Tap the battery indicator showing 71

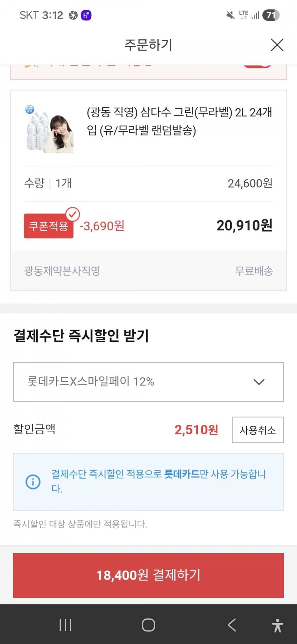pyautogui.click(x=271, y=15)
